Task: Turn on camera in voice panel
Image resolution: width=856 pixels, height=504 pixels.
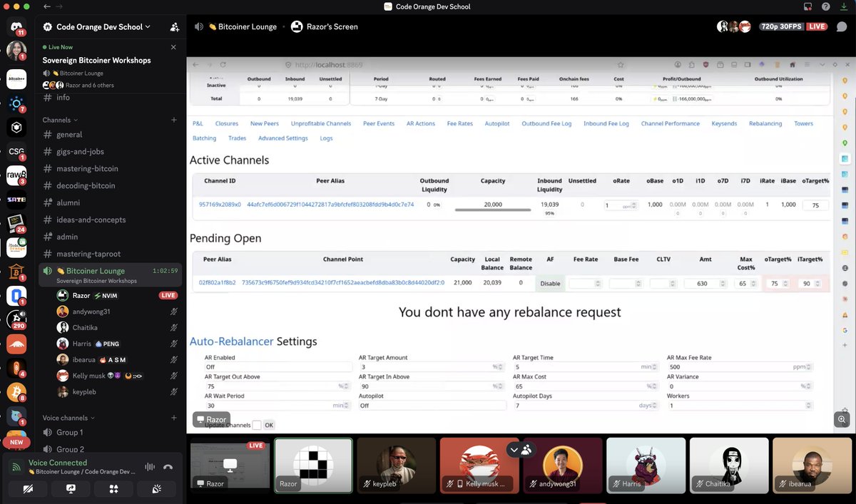Action: (27, 489)
